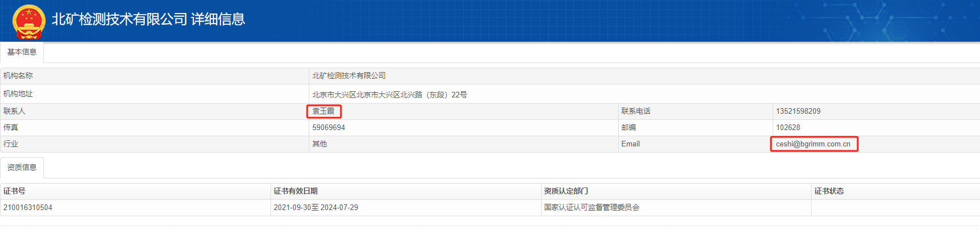
Task: Click address value 北京市大兴区北兴路（东段）22号
Action: tap(390, 95)
